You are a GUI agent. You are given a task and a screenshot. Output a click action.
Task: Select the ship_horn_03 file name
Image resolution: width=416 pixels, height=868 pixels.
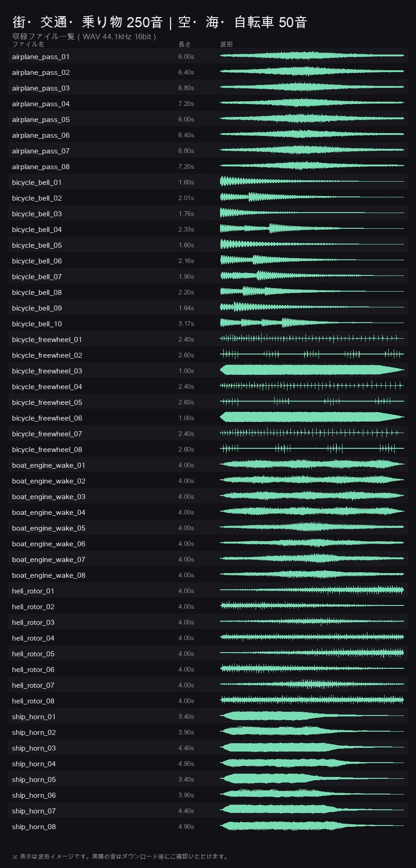coord(34,748)
